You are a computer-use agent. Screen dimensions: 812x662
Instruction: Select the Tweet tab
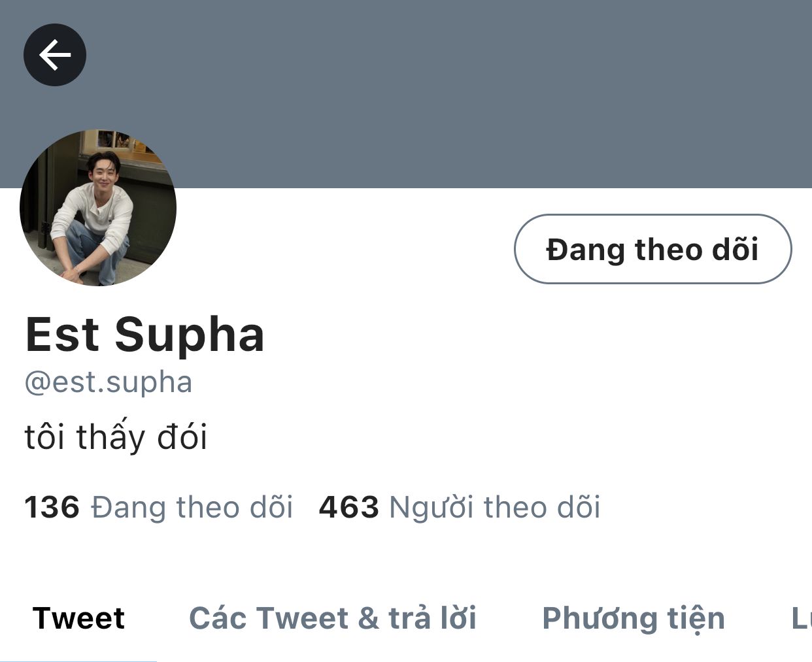pyautogui.click(x=78, y=618)
